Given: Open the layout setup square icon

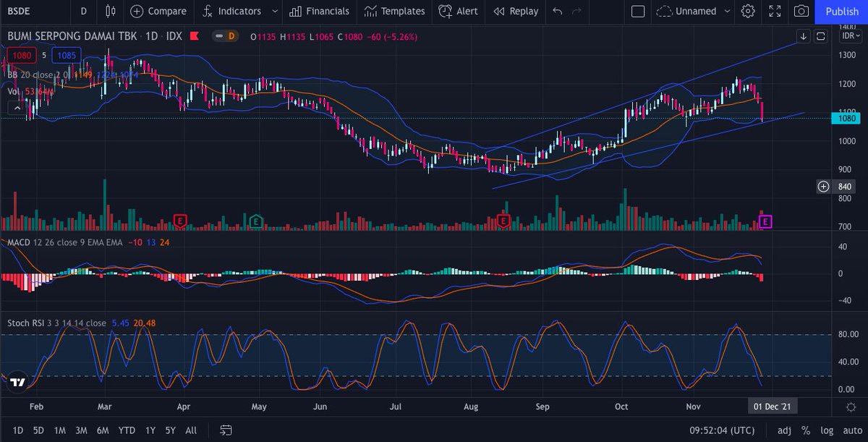Looking at the screenshot, I should [637, 11].
